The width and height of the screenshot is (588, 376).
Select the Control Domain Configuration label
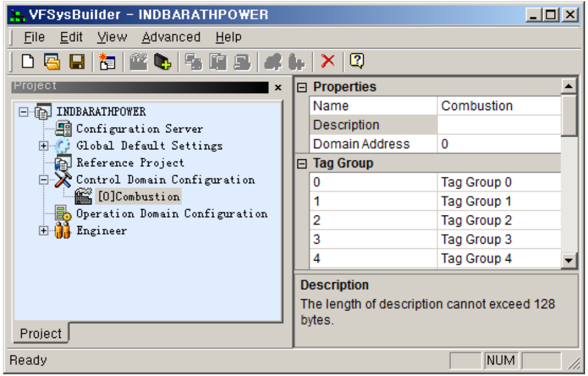pos(165,180)
